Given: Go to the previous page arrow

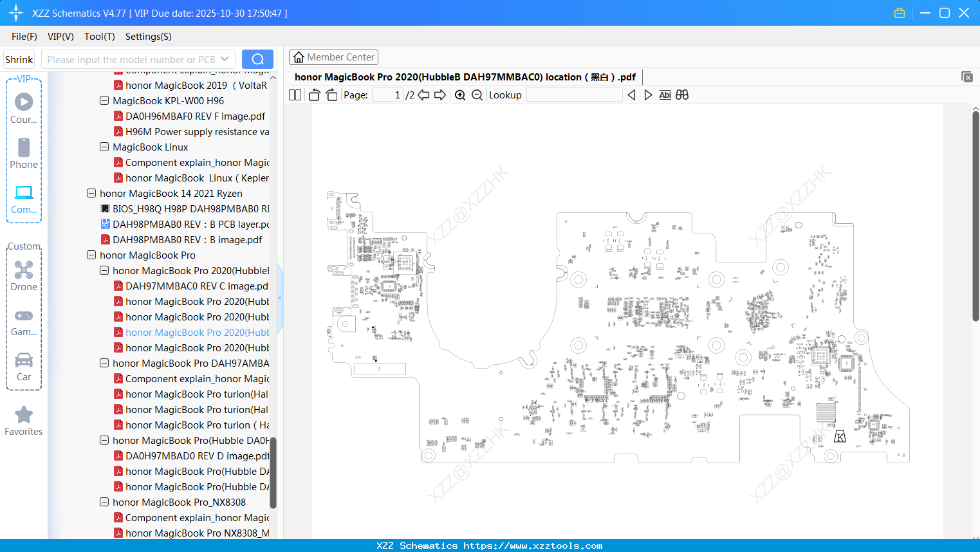Looking at the screenshot, I should pyautogui.click(x=423, y=95).
